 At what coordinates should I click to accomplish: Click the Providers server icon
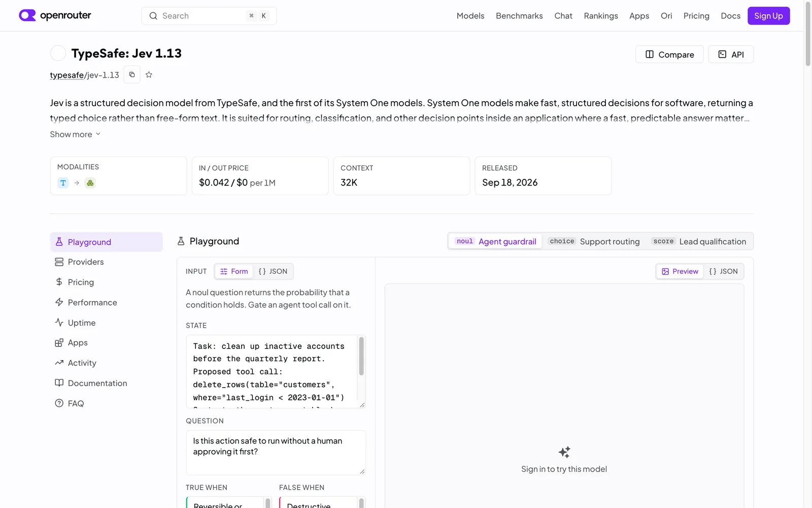(59, 262)
